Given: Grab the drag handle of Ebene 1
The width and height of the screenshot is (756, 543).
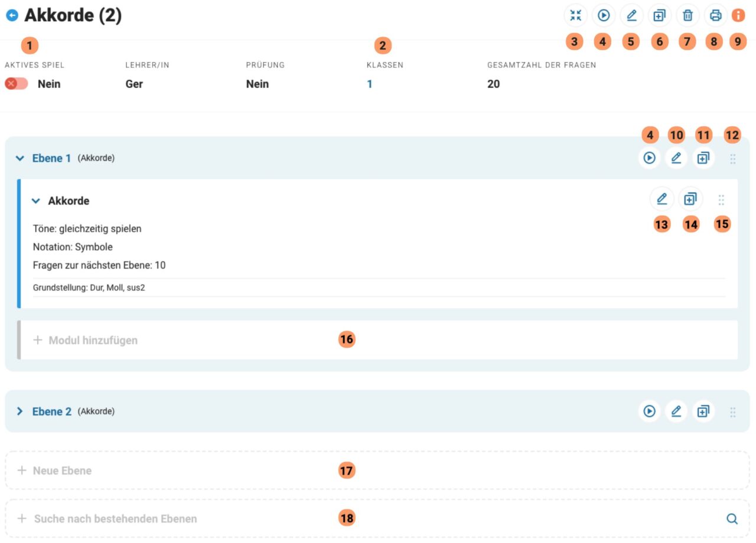Looking at the screenshot, I should pos(732,158).
